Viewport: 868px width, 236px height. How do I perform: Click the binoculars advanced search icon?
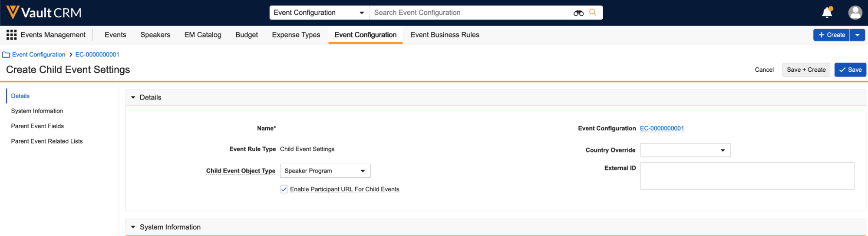578,13
